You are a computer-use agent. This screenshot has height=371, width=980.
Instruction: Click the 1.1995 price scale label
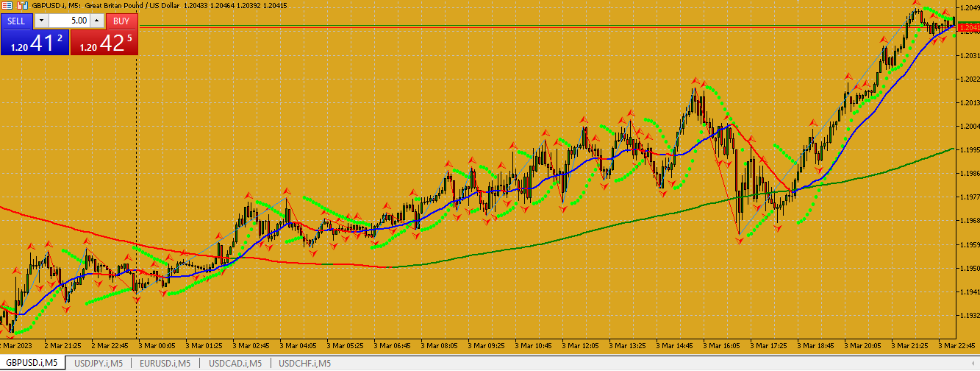tap(969, 149)
